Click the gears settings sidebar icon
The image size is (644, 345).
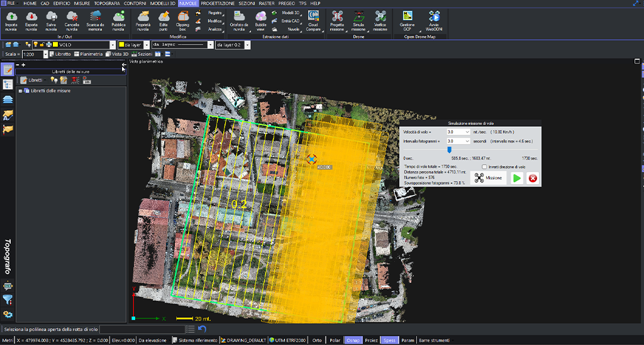pos(8,315)
